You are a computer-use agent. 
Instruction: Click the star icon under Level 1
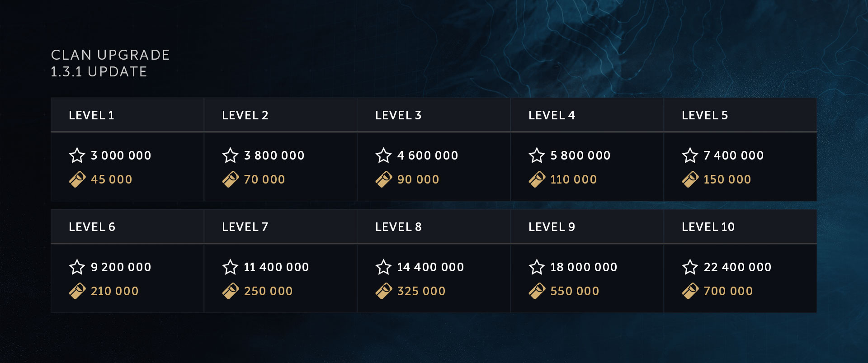[x=77, y=156]
